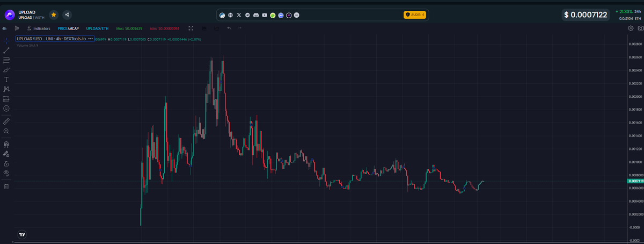Click the Max: $0.002629 value
The height and width of the screenshot is (244, 644).
[129, 28]
